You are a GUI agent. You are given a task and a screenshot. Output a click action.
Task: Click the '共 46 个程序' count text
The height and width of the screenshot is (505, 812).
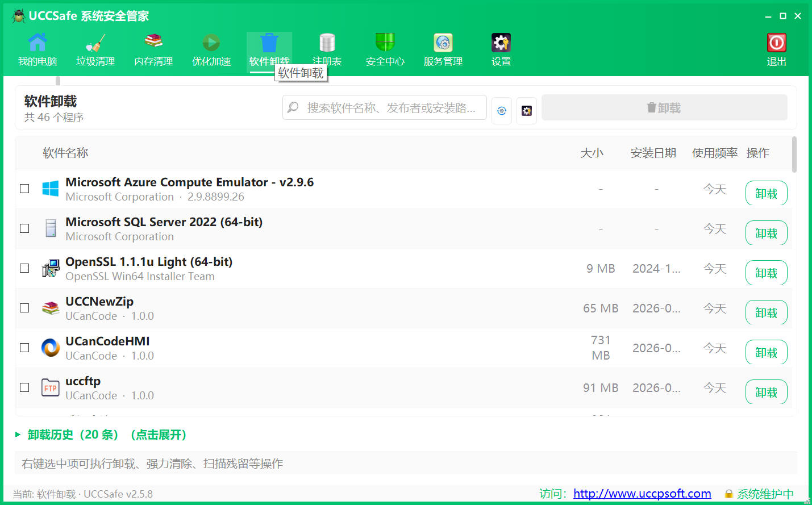54,117
